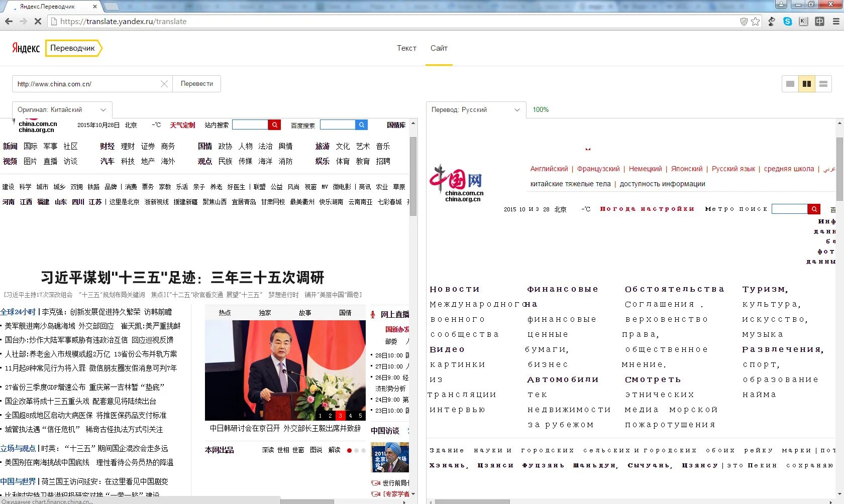Click the main headline 习近平谋划十三五足迹

(182, 277)
